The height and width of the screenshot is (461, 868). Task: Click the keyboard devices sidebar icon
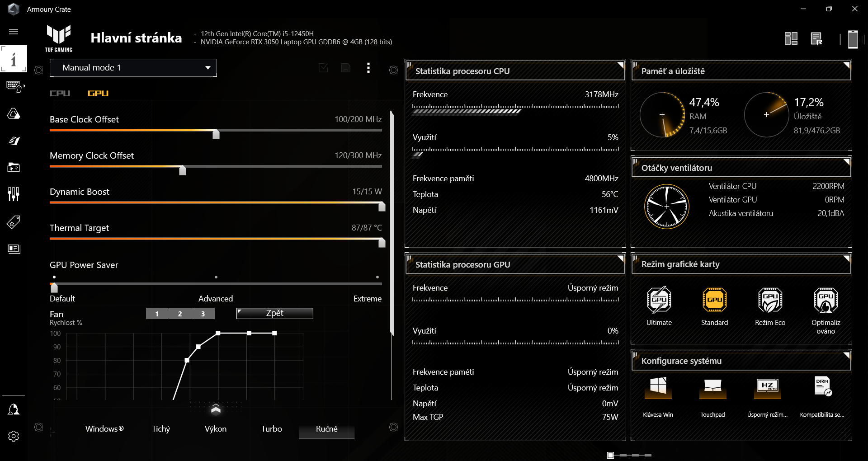point(14,86)
